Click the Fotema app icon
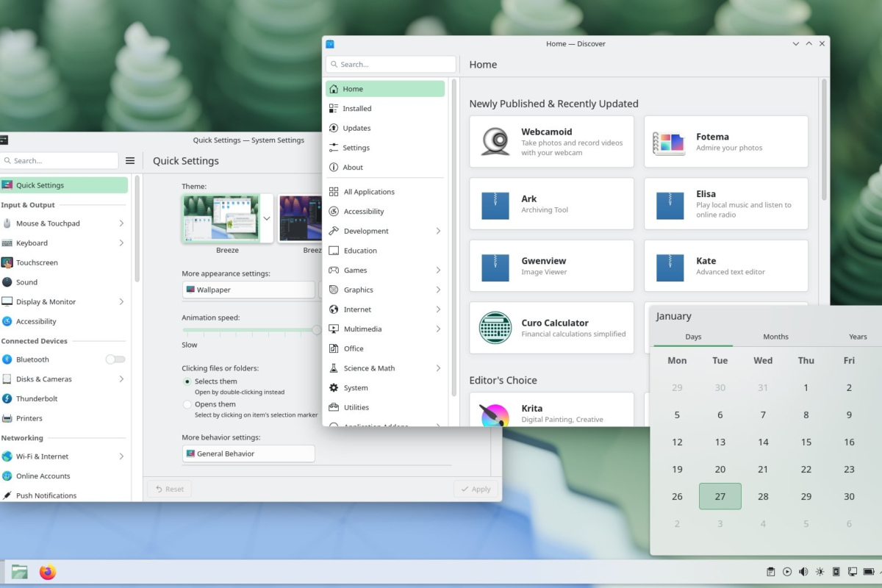 tap(668, 142)
